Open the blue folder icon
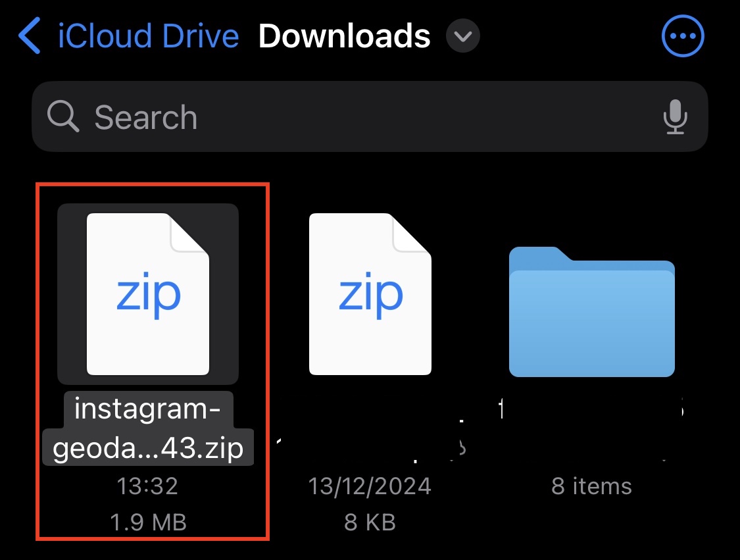The image size is (740, 560). [x=592, y=311]
